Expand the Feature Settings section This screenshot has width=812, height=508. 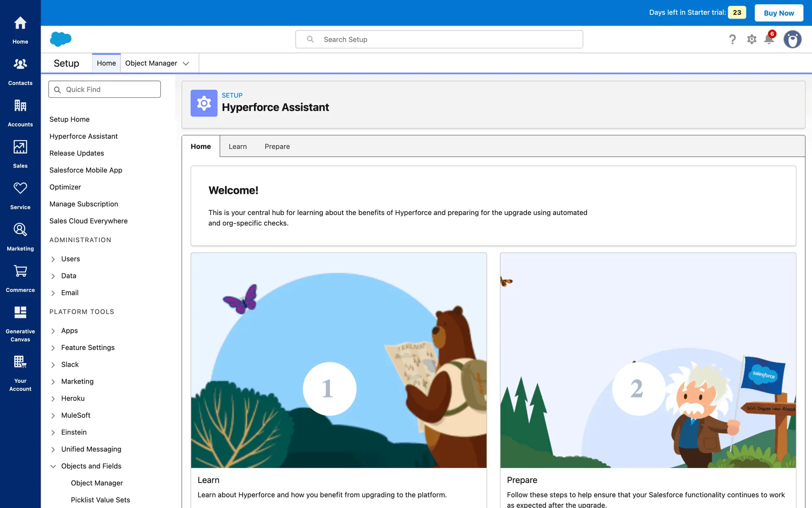pos(53,348)
